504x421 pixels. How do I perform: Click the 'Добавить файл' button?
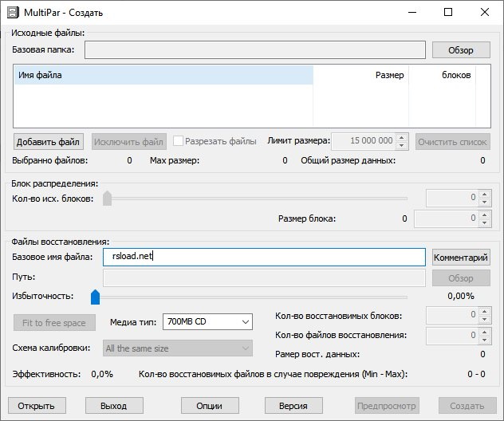click(49, 142)
